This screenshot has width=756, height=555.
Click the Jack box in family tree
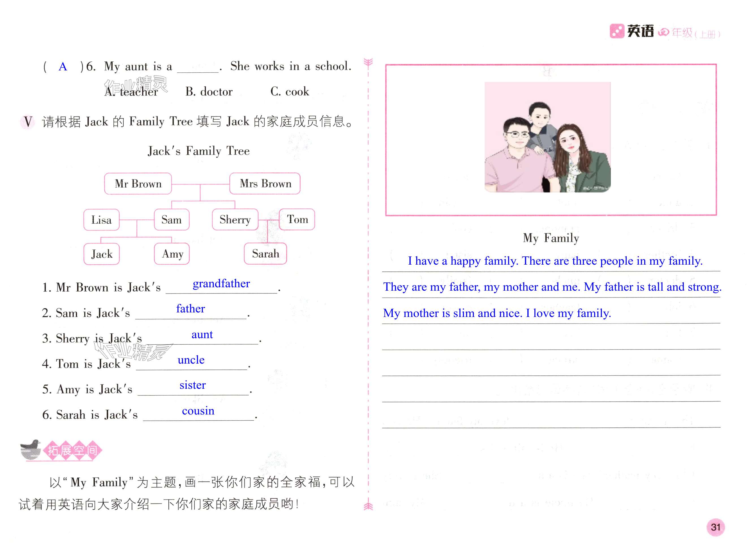point(102,254)
